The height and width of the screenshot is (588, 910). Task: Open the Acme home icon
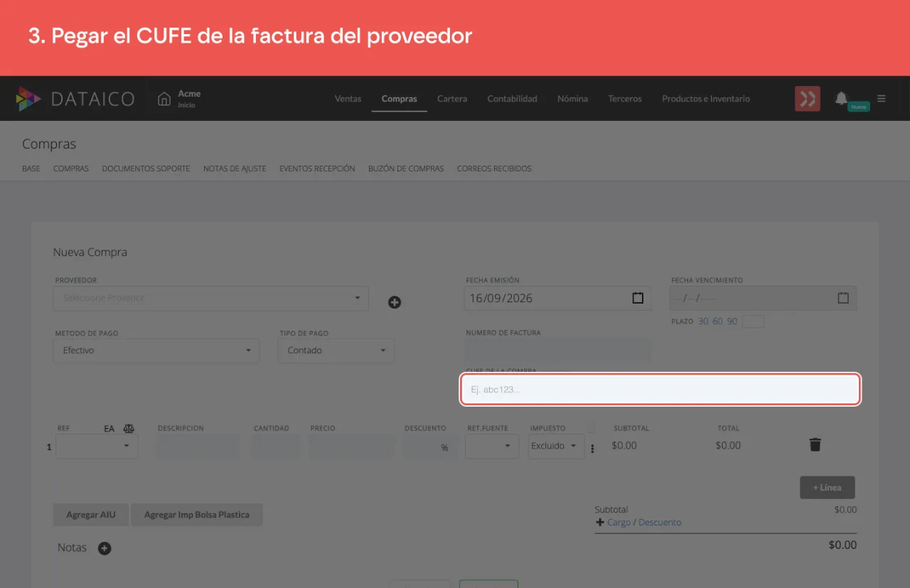164,99
